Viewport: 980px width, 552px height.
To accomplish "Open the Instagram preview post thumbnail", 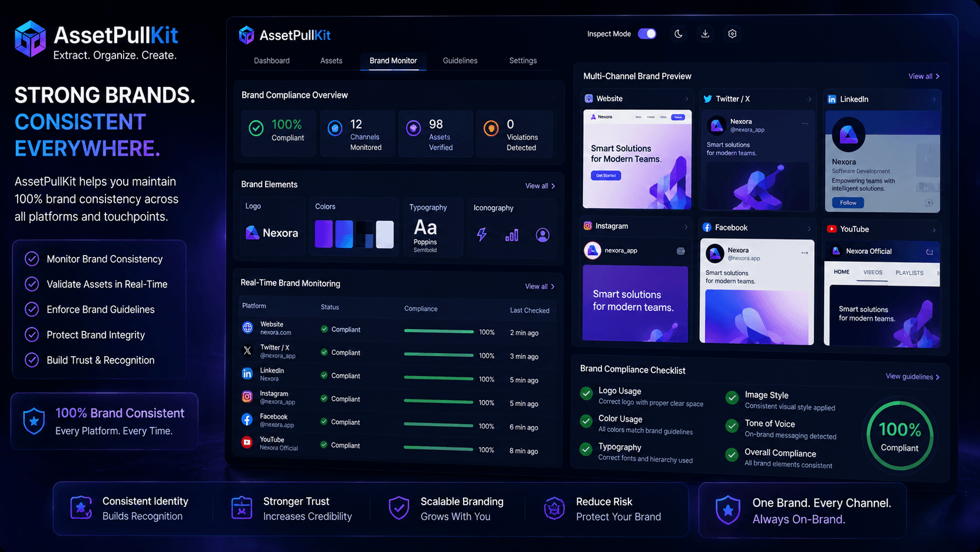I will pyautogui.click(x=635, y=303).
